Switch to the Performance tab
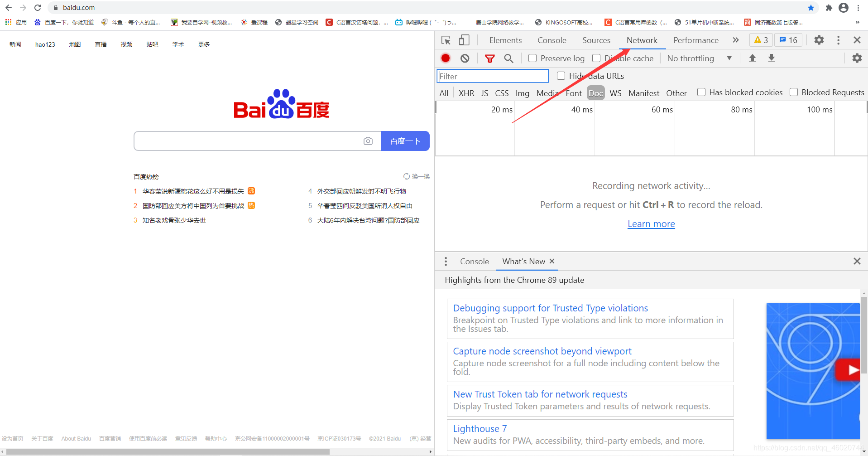The height and width of the screenshot is (456, 868). tap(696, 40)
